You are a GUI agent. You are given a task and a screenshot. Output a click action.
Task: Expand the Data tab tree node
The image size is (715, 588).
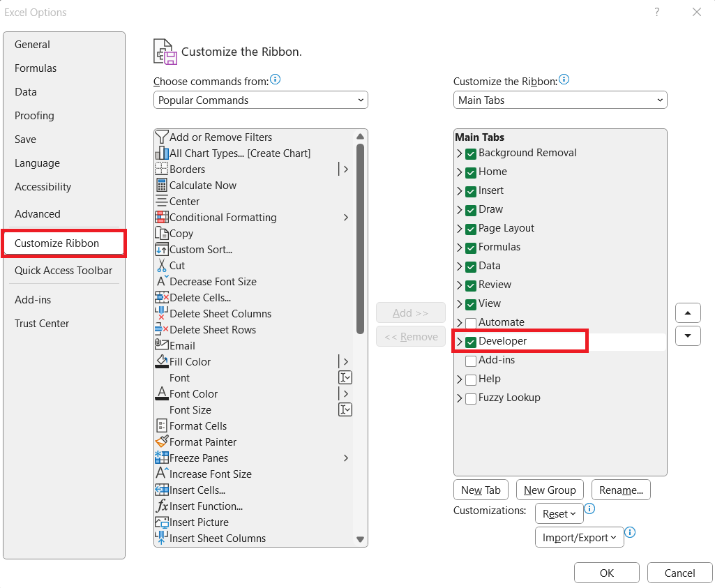click(459, 266)
